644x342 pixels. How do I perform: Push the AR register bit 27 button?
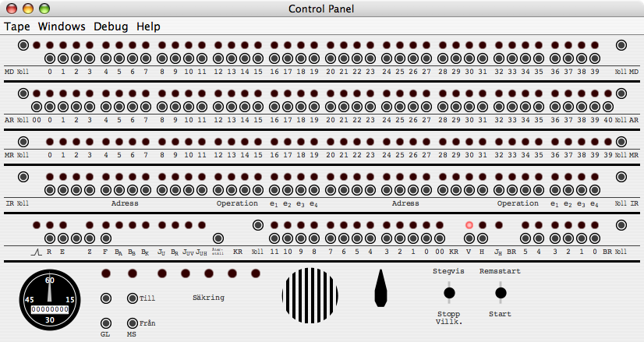tap(426, 108)
